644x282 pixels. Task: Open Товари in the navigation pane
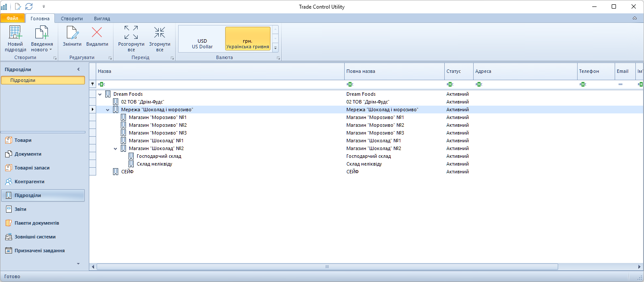(x=23, y=140)
